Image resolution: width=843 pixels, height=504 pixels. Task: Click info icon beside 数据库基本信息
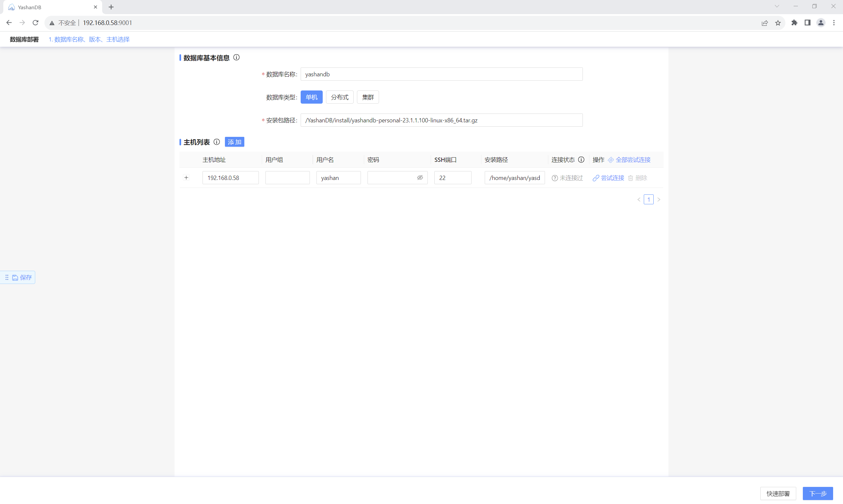236,57
